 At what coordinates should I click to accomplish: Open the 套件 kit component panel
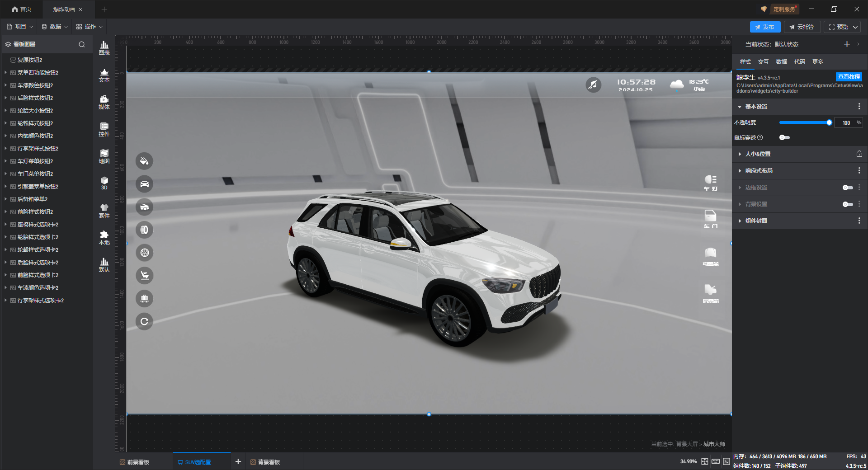[104, 211]
